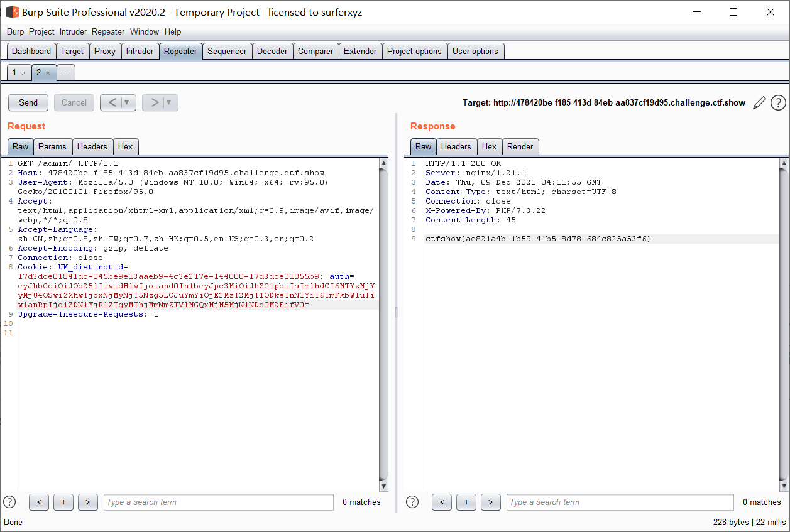The height and width of the screenshot is (532, 790).
Task: Click the Cancel button
Action: (x=74, y=102)
